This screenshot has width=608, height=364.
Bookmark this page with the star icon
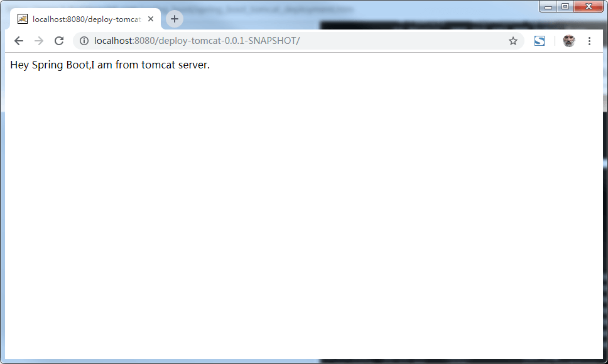(513, 41)
